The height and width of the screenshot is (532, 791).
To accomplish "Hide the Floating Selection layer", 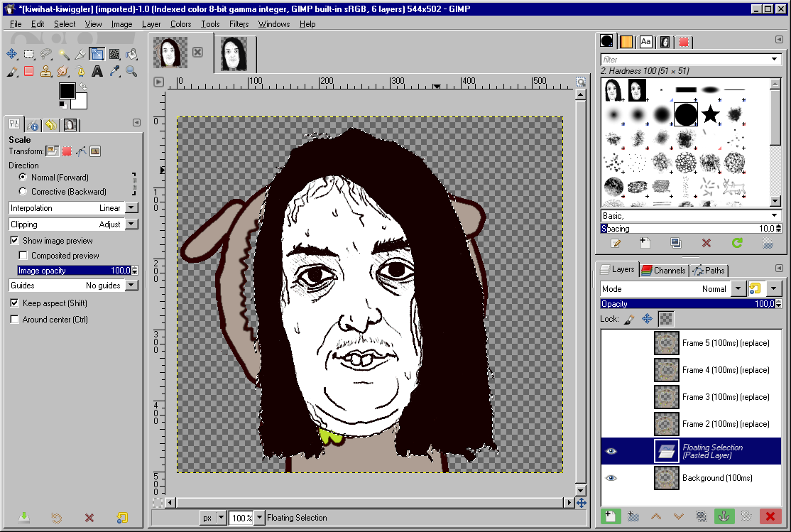I will (x=611, y=451).
